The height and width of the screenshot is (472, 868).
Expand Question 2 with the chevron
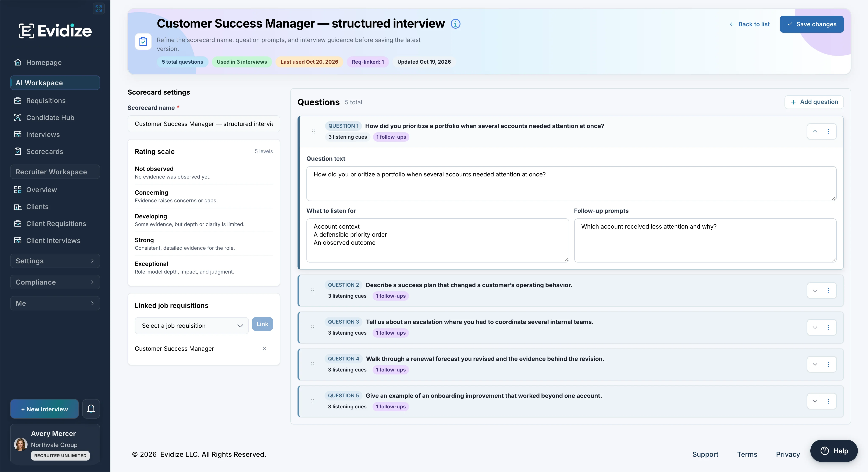coord(815,290)
